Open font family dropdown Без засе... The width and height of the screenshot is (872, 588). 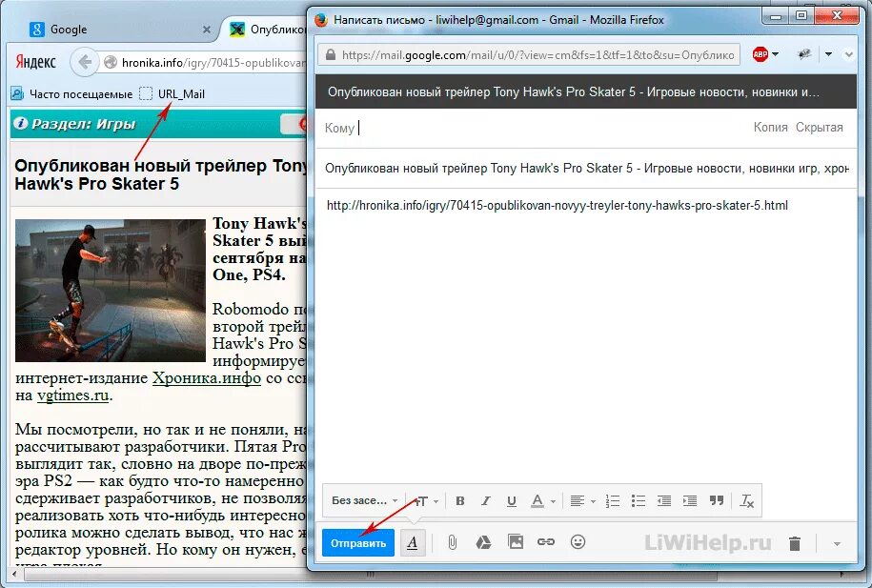(364, 500)
